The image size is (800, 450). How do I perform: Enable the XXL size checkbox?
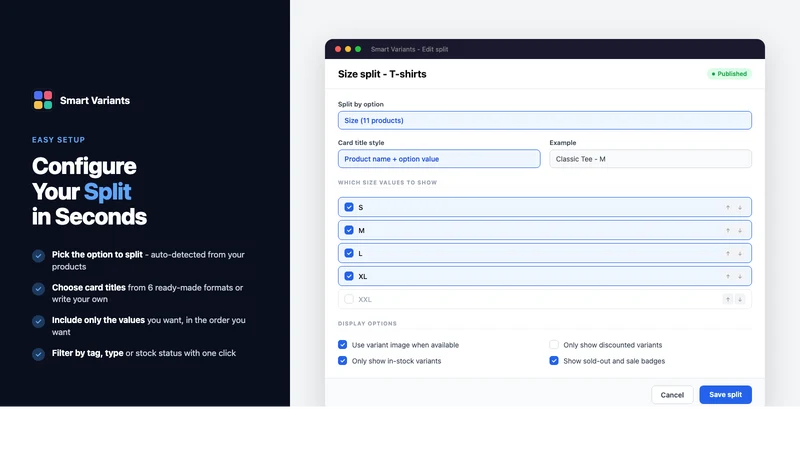[349, 299]
